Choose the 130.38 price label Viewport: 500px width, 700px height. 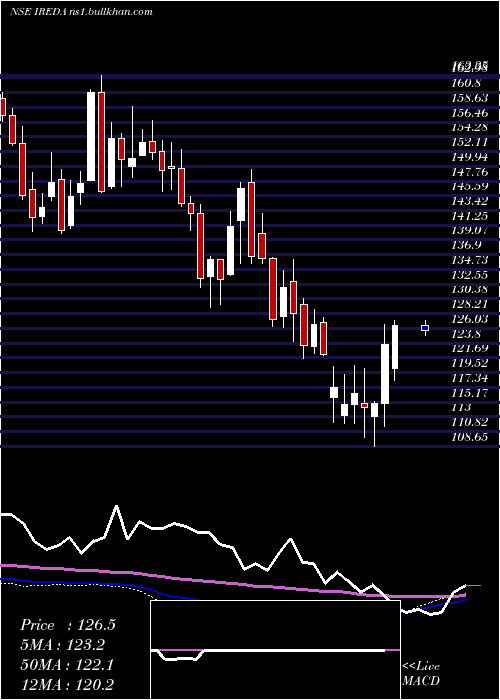469,289
